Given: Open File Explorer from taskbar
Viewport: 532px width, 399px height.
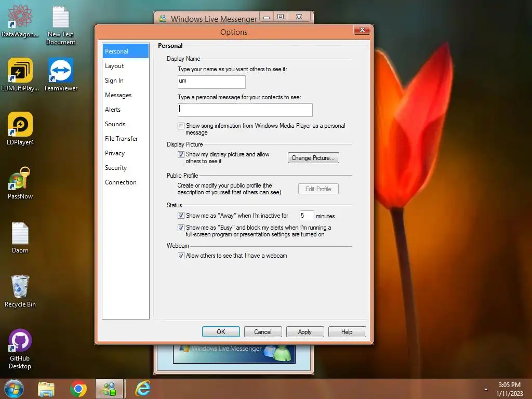Looking at the screenshot, I should pyautogui.click(x=46, y=389).
